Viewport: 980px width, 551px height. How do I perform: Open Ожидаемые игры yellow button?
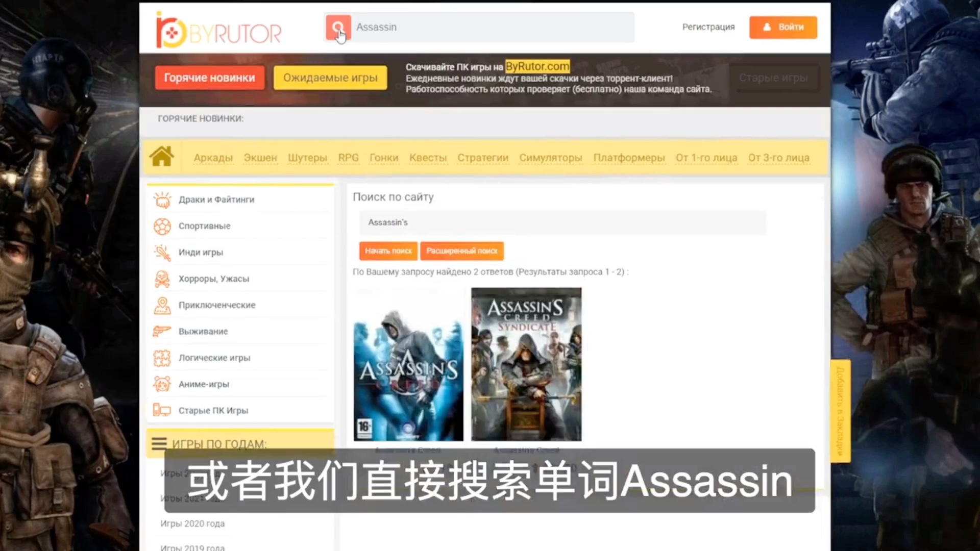[x=330, y=78]
